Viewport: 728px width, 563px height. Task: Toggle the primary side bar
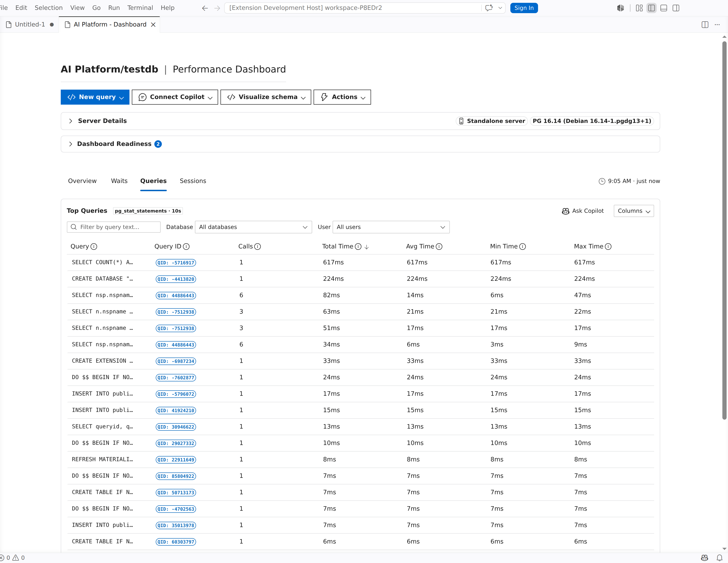pyautogui.click(x=651, y=8)
